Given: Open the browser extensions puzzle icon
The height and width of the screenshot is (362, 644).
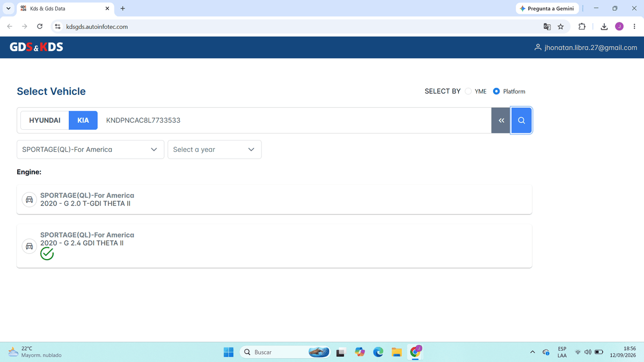Looking at the screenshot, I should (582, 26).
